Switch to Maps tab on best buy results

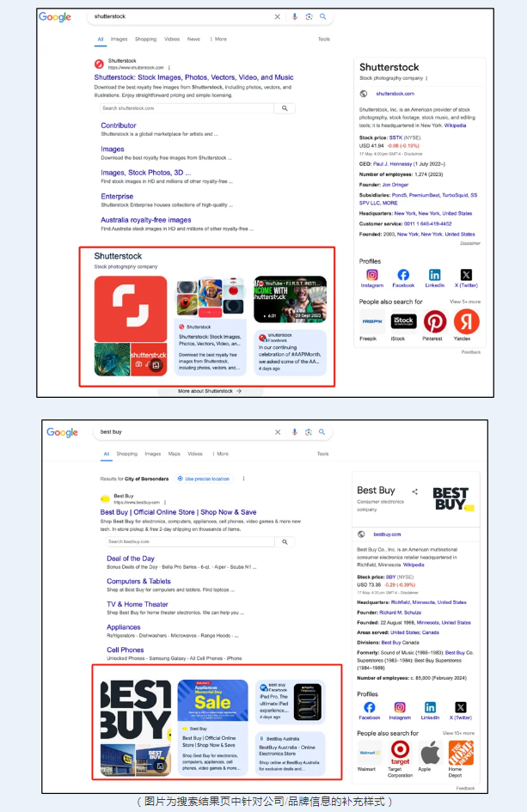[175, 454]
